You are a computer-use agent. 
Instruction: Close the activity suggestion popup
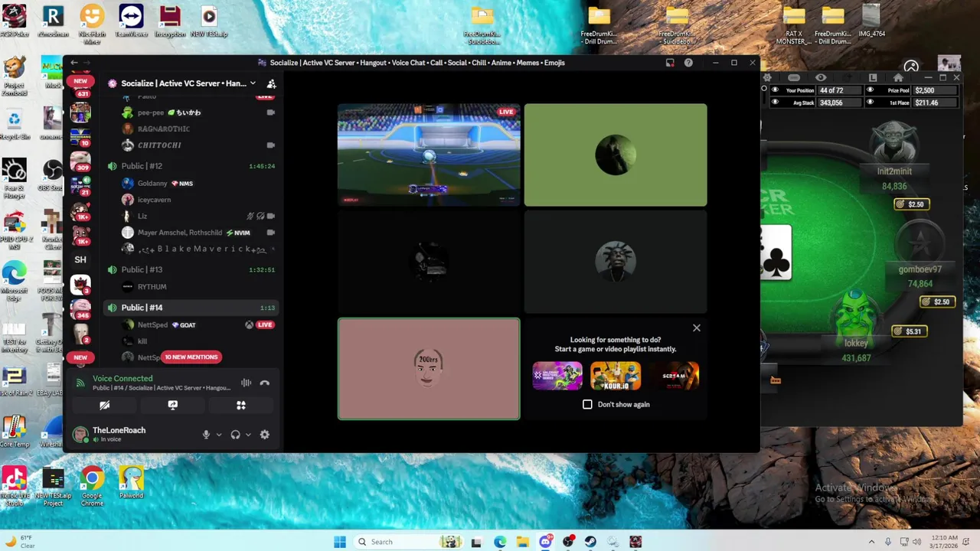coord(697,328)
